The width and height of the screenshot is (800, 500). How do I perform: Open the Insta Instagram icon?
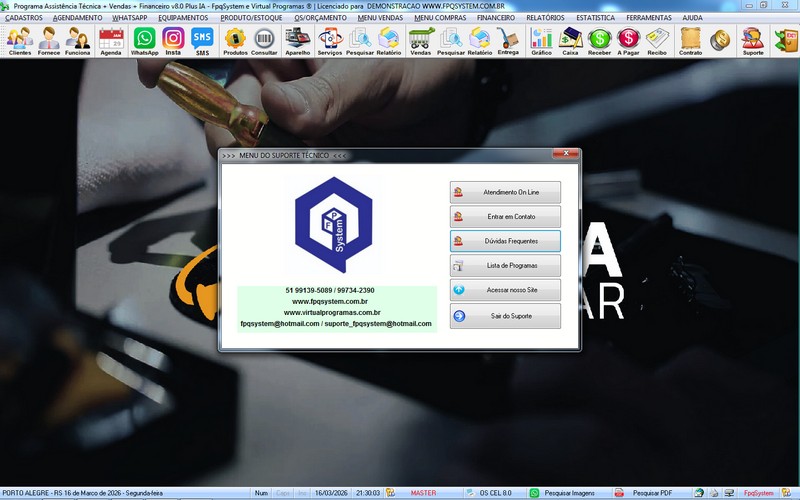(173, 41)
